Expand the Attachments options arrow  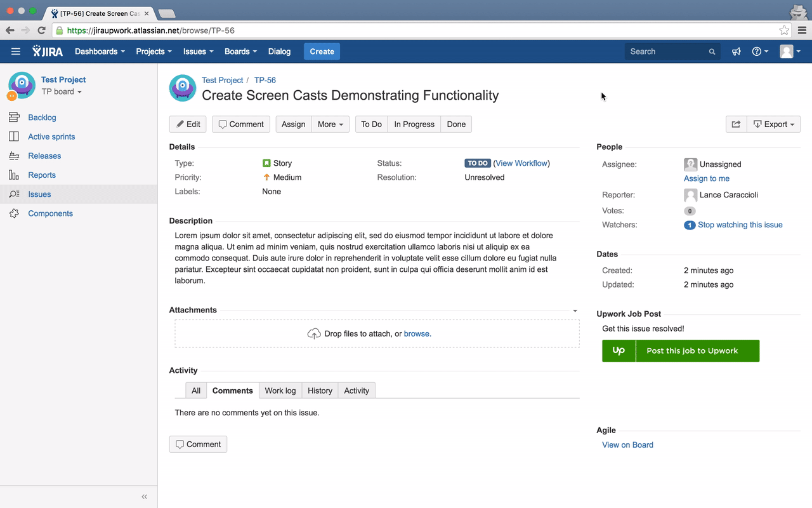[x=575, y=311]
